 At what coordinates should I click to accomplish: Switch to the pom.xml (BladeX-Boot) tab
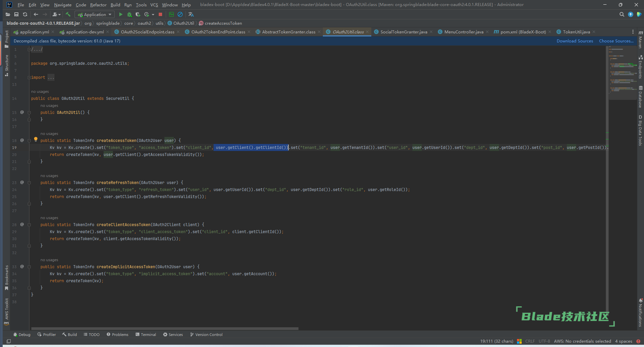pos(523,32)
